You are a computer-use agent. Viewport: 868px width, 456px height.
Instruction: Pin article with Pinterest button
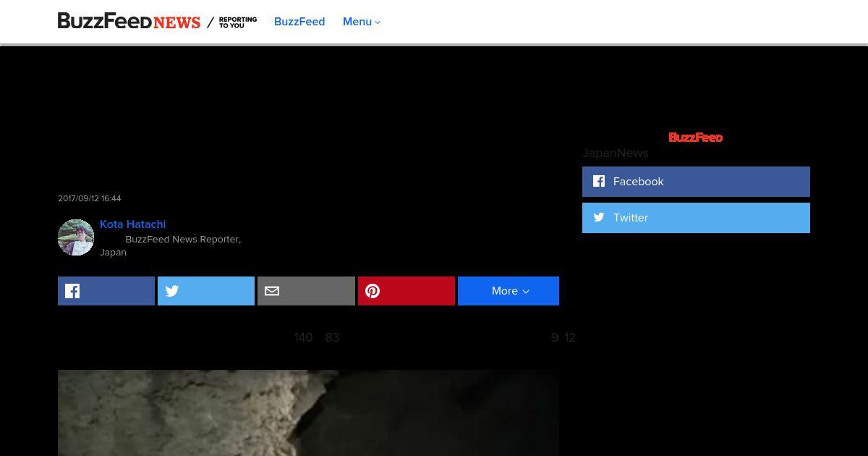coord(407,291)
